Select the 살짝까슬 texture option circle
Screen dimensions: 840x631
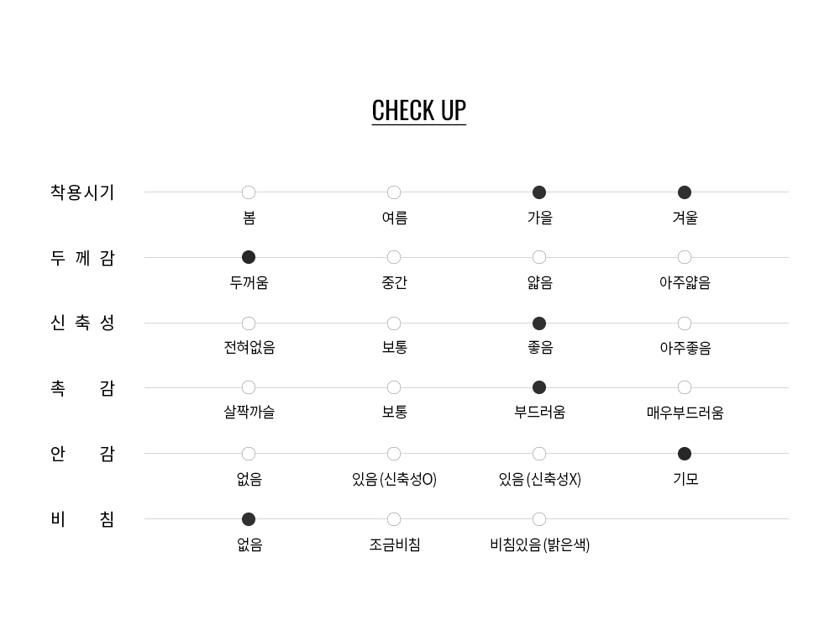249,387
